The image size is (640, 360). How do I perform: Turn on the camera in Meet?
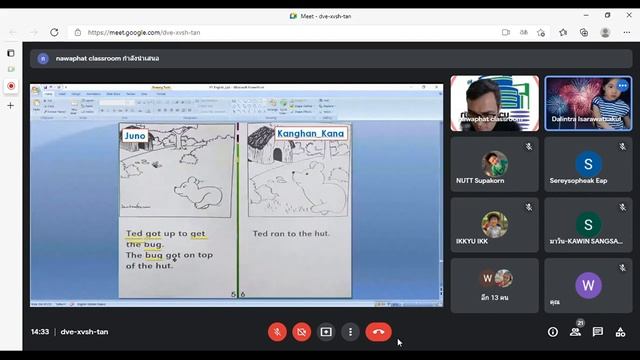[302, 332]
